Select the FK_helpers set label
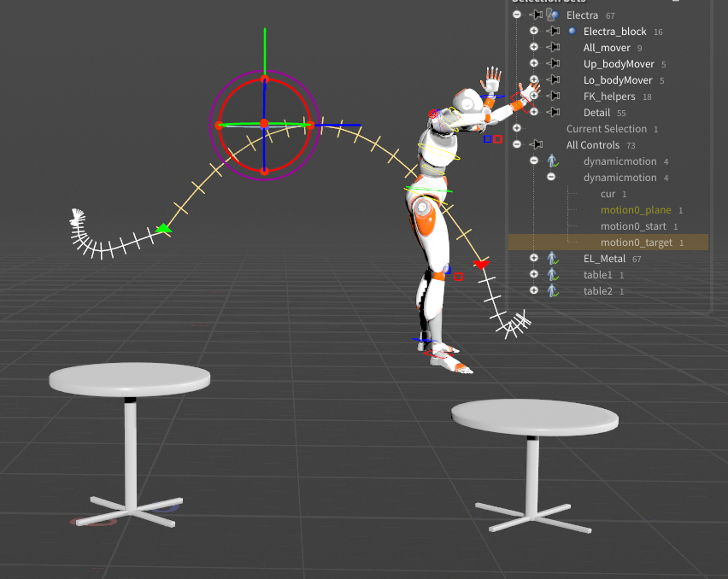The height and width of the screenshot is (579, 728). 609,96
